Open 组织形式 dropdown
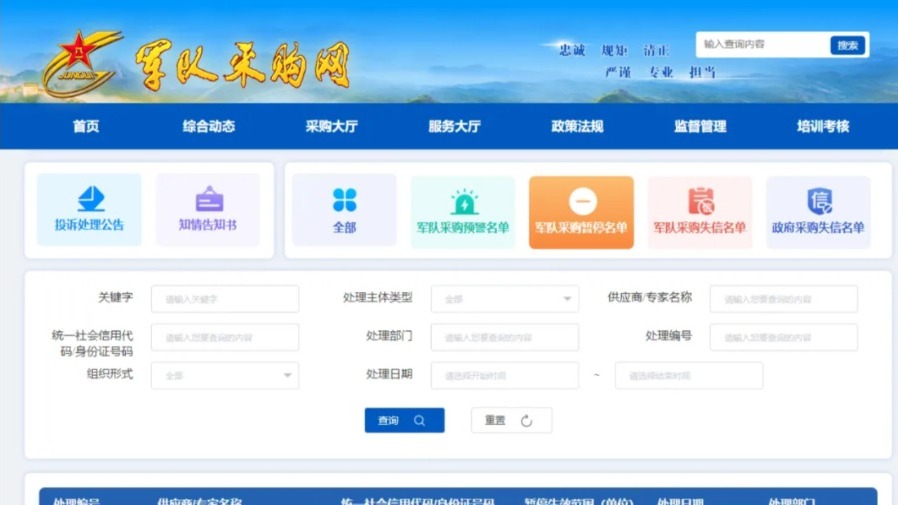The height and width of the screenshot is (505, 898). click(x=225, y=376)
